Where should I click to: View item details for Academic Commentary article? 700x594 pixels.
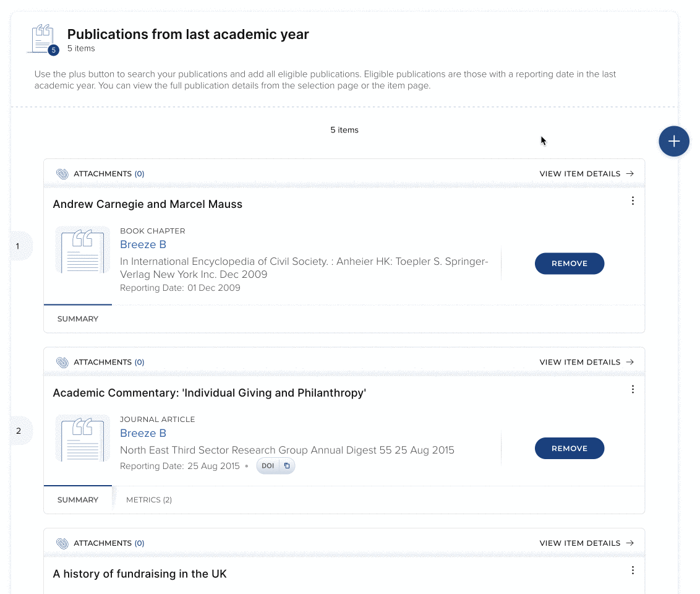tap(586, 362)
